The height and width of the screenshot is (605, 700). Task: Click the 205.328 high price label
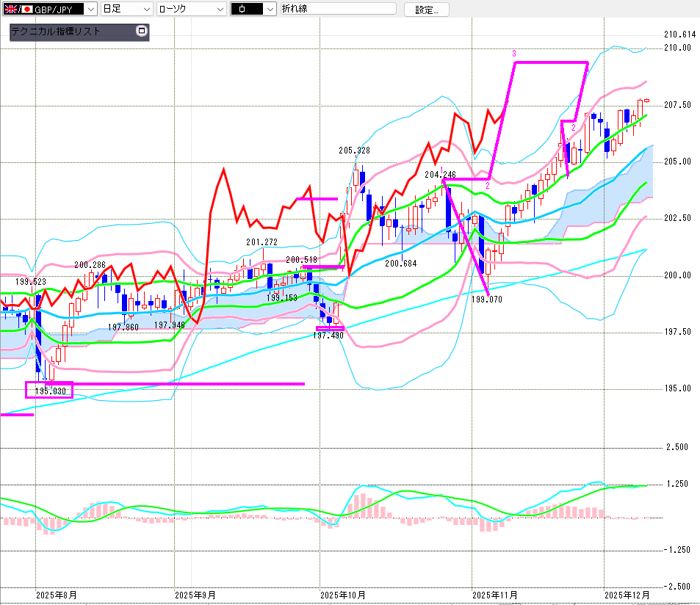coord(353,150)
